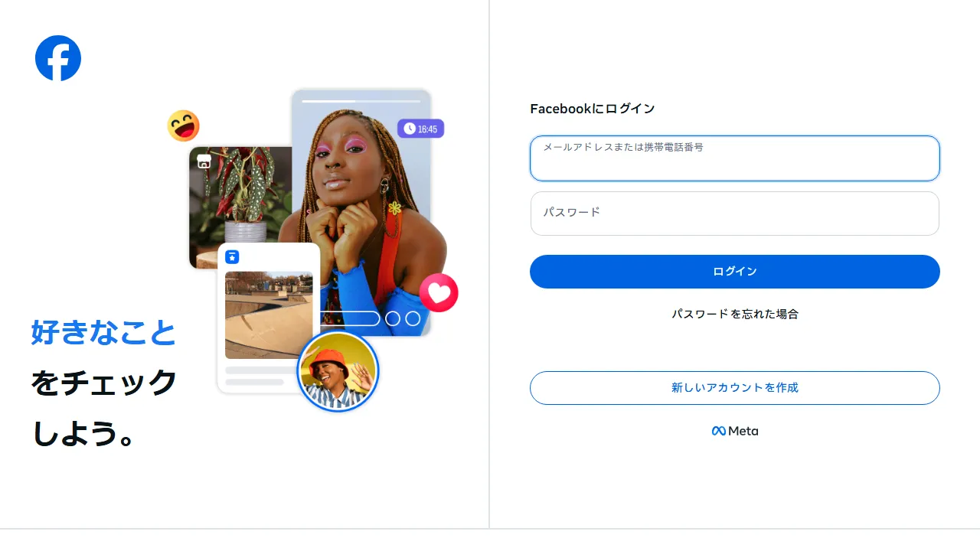The width and height of the screenshot is (980, 551).
Task: Click the Meta logo below account button
Action: point(735,431)
